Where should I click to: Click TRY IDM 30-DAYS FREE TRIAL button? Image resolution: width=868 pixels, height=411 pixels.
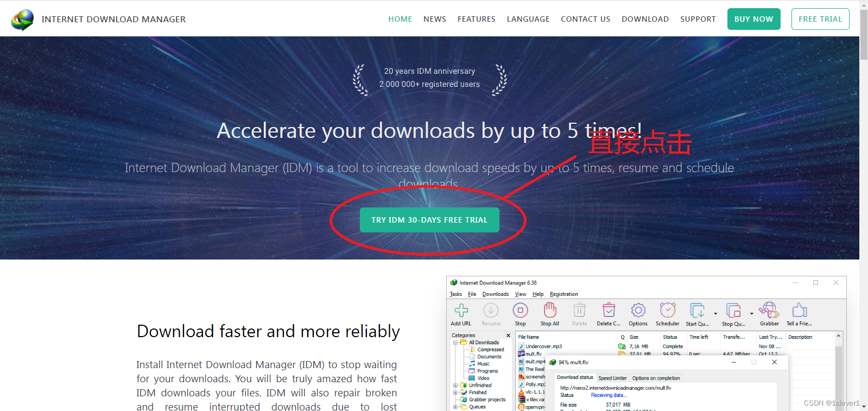tap(429, 220)
